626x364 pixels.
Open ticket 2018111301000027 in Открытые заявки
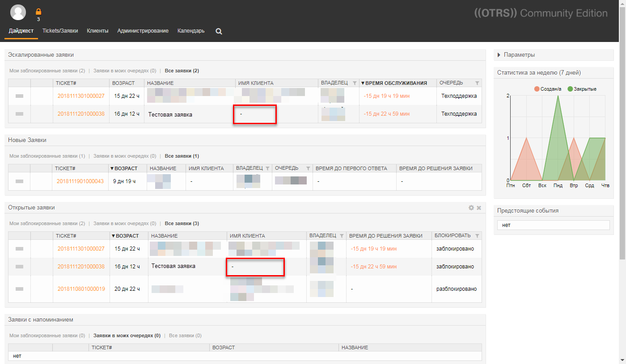coord(81,249)
